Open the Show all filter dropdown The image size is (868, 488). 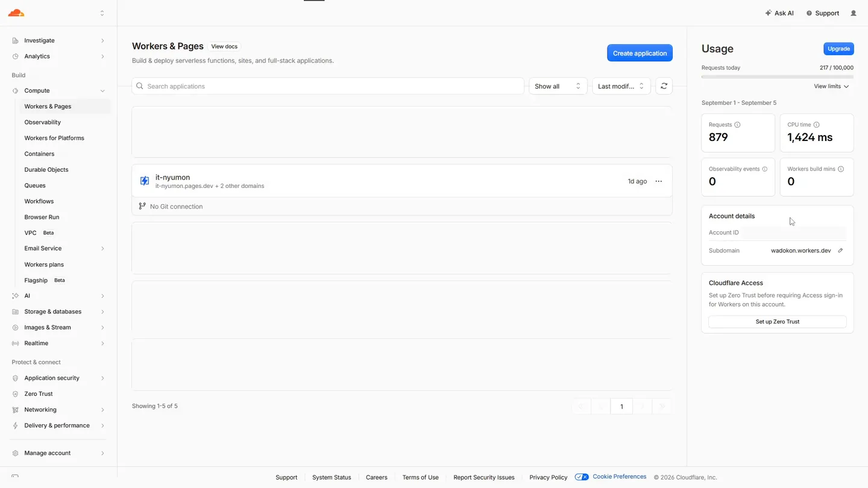[558, 86]
